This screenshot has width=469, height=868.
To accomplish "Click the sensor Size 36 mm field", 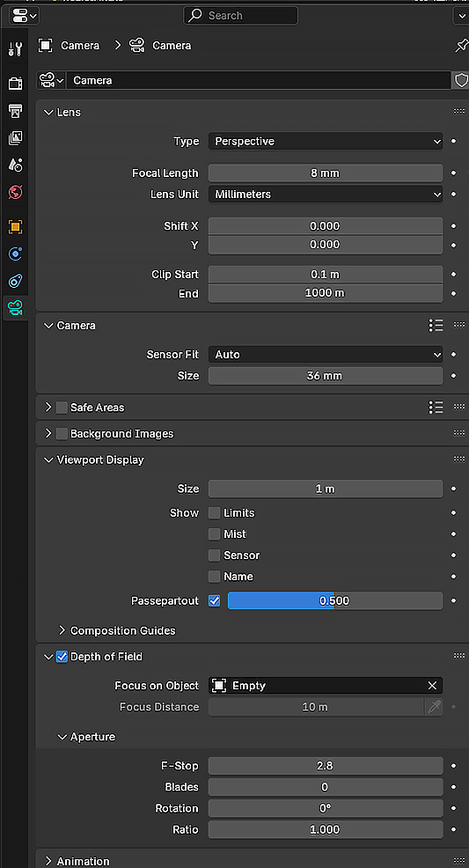I will [x=326, y=376].
